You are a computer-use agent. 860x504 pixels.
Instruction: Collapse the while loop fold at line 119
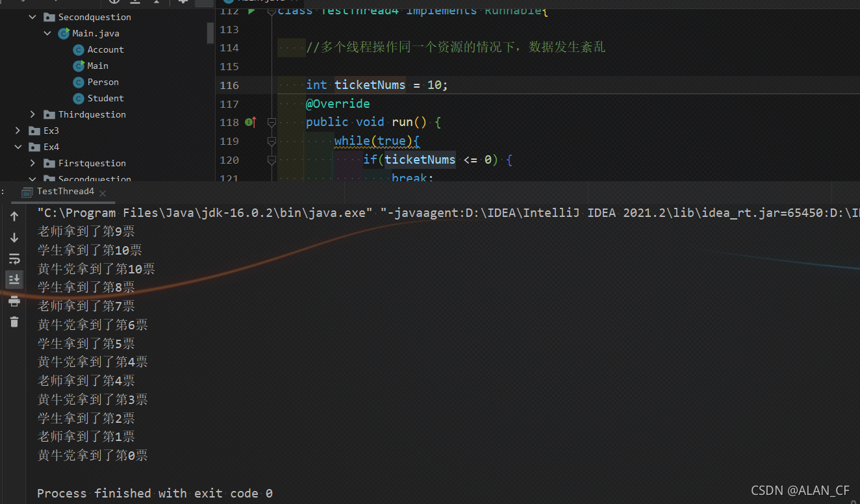(272, 141)
